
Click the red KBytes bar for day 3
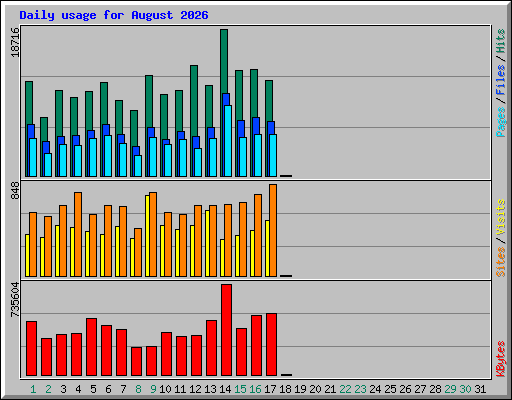61,355
